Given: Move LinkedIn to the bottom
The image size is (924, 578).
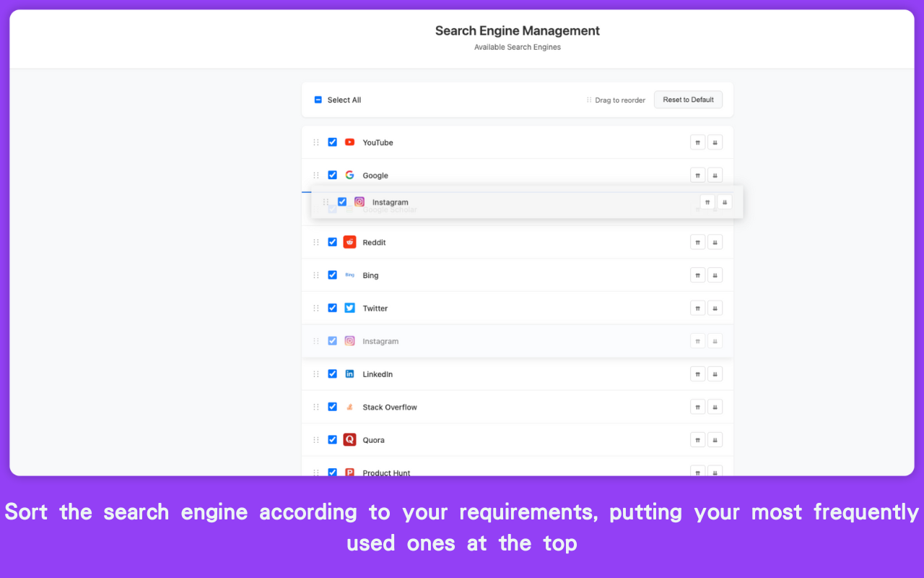Looking at the screenshot, I should point(715,374).
